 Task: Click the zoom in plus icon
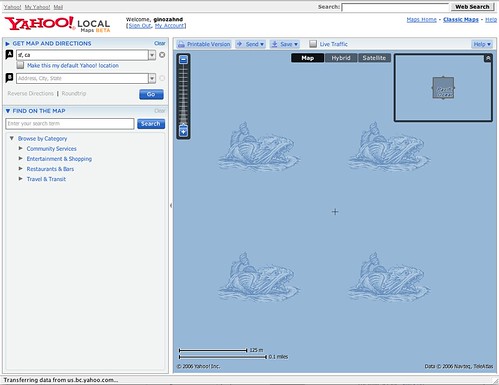click(x=183, y=132)
